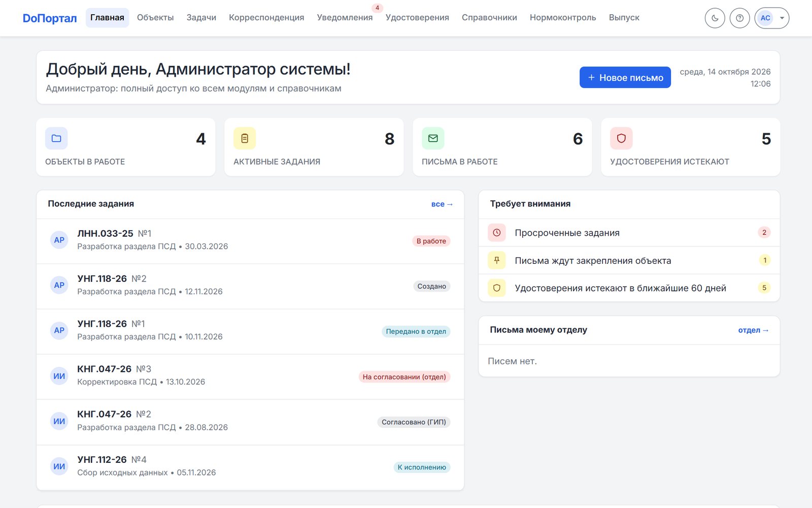Click the 'К исполнению' status badge
This screenshot has width=812, height=508.
[x=422, y=467]
